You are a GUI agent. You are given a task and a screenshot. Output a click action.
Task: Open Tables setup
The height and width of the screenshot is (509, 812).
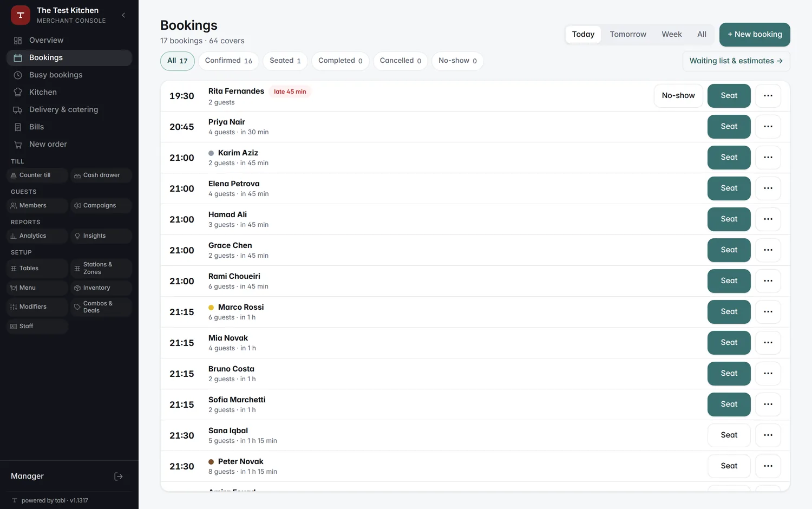click(37, 269)
